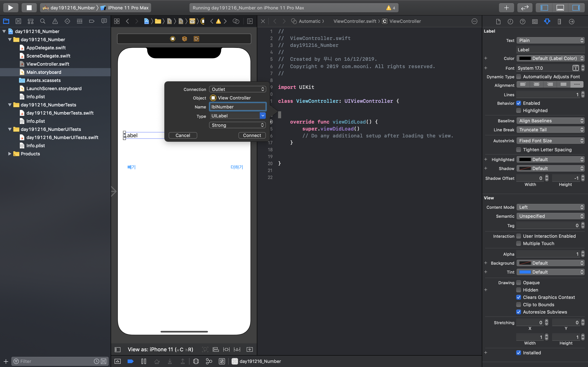This screenshot has width=588, height=367.
Task: Click the Cancel button in popup
Action: 183,135
